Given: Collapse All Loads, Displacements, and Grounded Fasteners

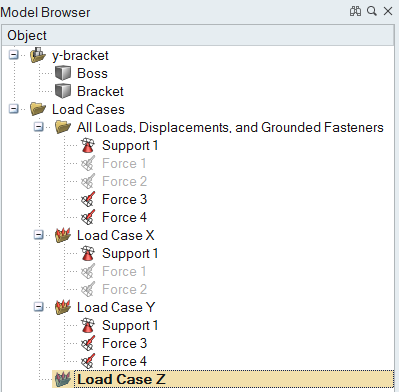Looking at the screenshot, I should (x=39, y=127).
